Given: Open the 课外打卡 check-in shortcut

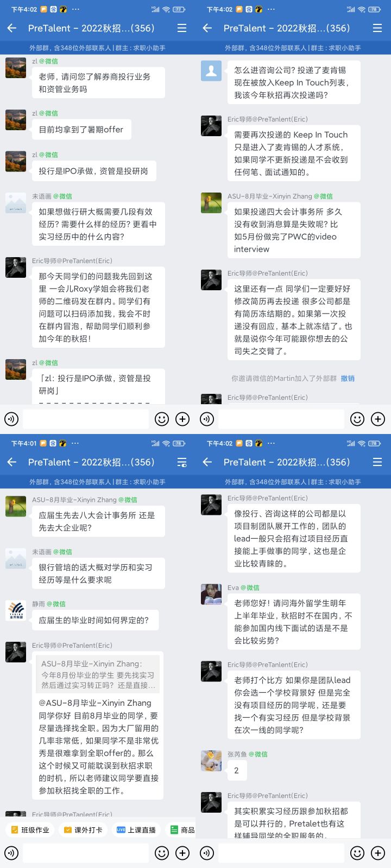Looking at the screenshot, I should [x=83, y=829].
